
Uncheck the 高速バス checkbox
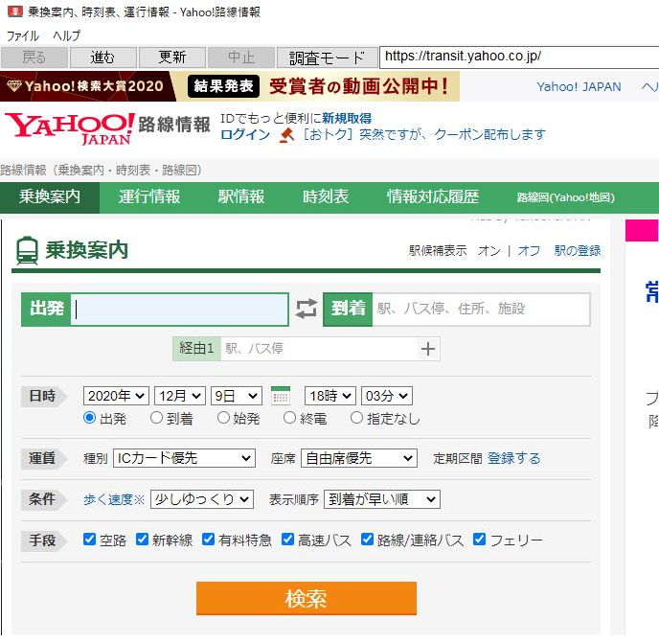(287, 540)
